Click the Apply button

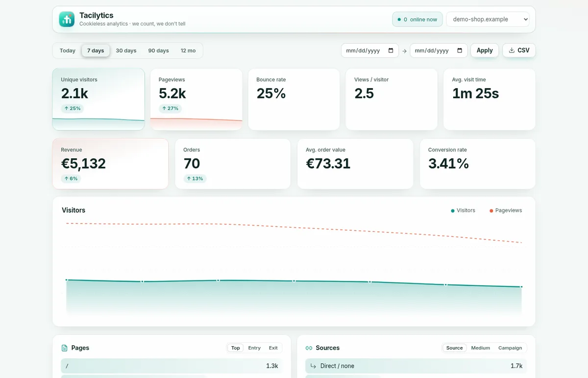click(485, 50)
